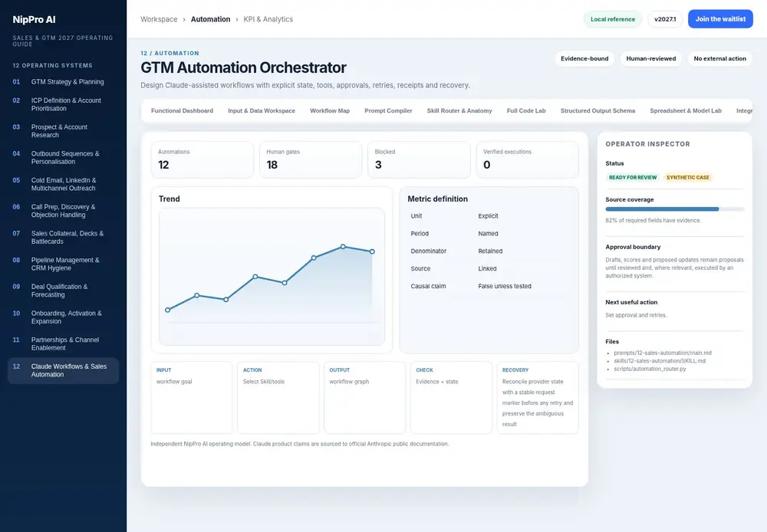Click the Evidence-bound pill
The height and width of the screenshot is (532, 767).
click(x=584, y=59)
